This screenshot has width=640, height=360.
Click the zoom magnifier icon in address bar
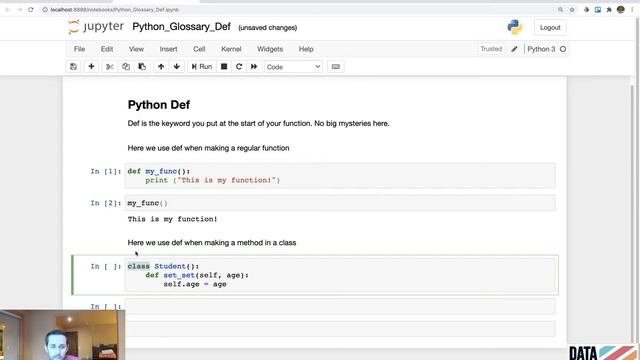[x=560, y=9]
